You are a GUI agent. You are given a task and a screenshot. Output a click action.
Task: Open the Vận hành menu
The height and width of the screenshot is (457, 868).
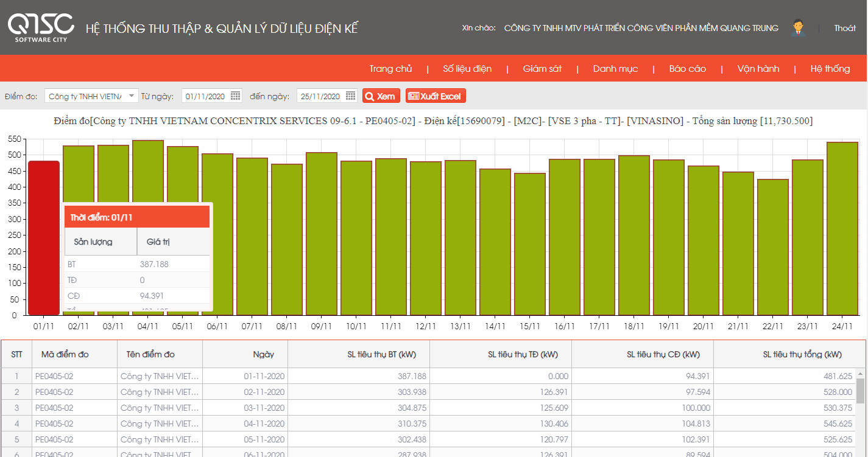(758, 69)
